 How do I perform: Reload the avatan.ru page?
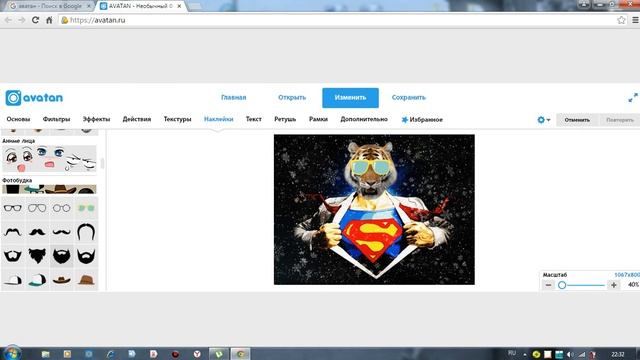coord(36,20)
